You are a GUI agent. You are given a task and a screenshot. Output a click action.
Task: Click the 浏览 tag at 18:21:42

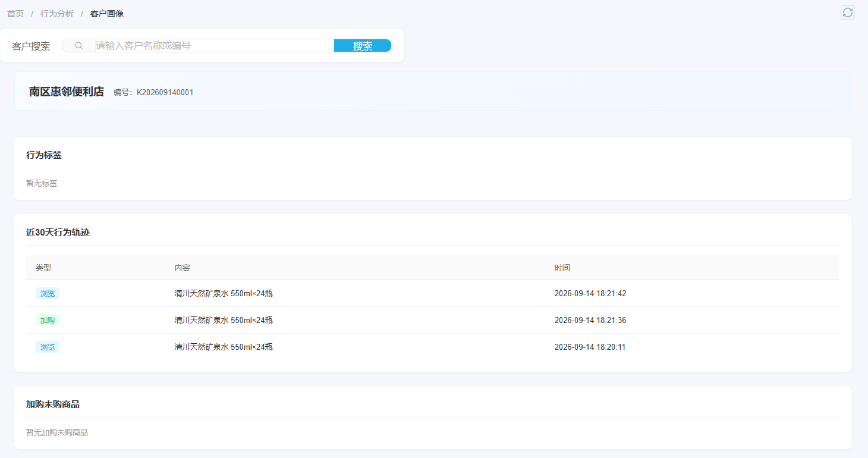[48, 293]
